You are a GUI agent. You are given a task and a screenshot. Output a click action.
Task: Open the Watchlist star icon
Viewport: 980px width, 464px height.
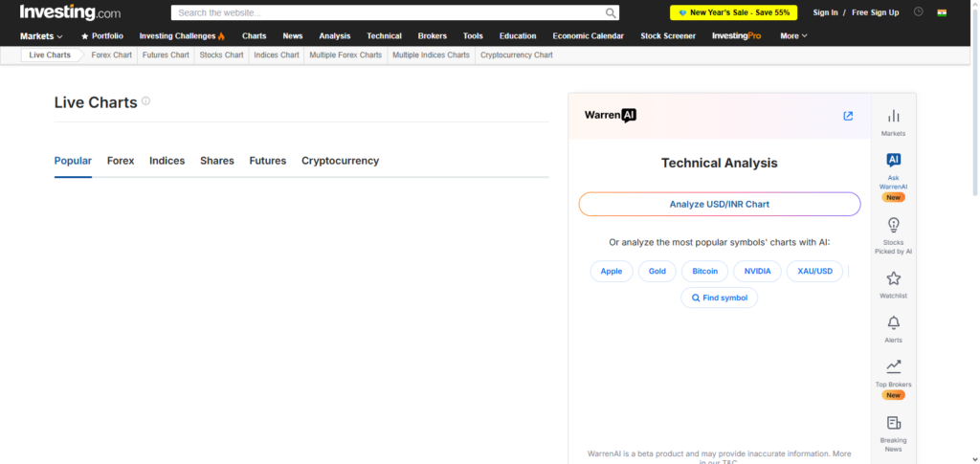point(893,279)
